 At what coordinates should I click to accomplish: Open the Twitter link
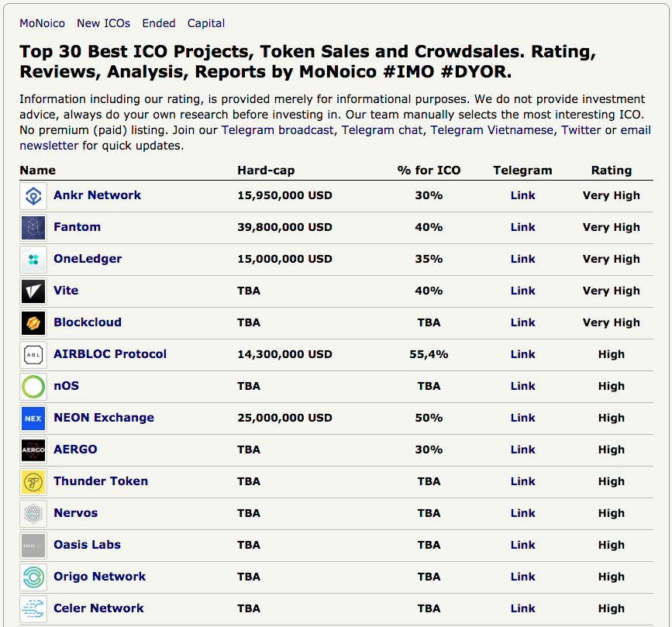(581, 130)
